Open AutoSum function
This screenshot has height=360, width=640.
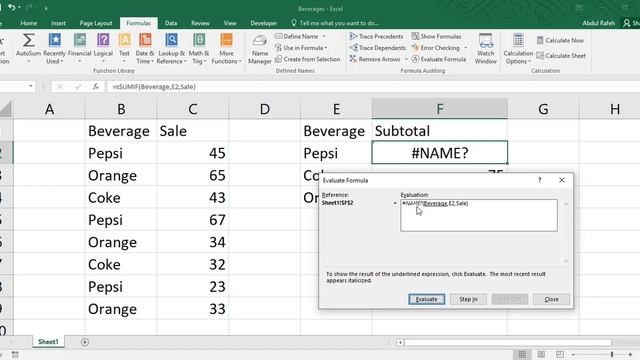(28, 49)
